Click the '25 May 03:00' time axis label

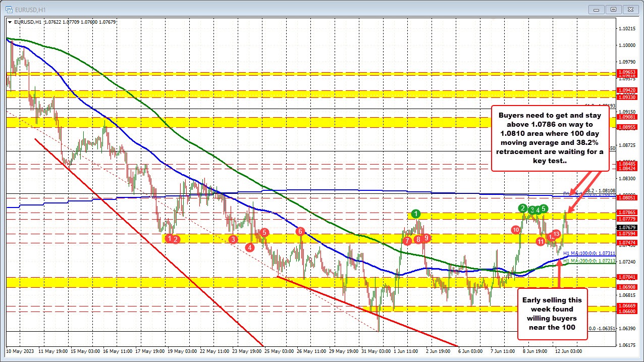point(279,350)
